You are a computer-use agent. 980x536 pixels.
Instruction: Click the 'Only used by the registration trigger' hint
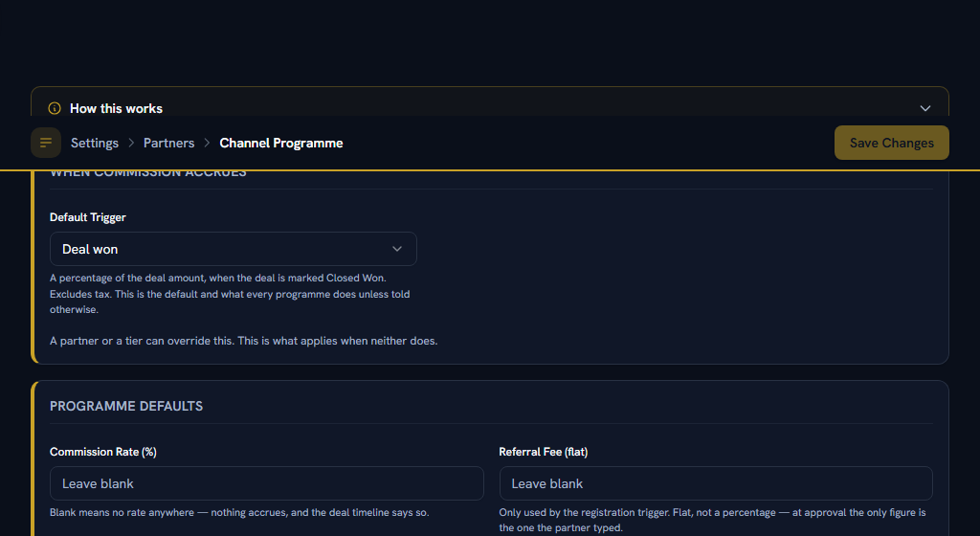pos(712,520)
